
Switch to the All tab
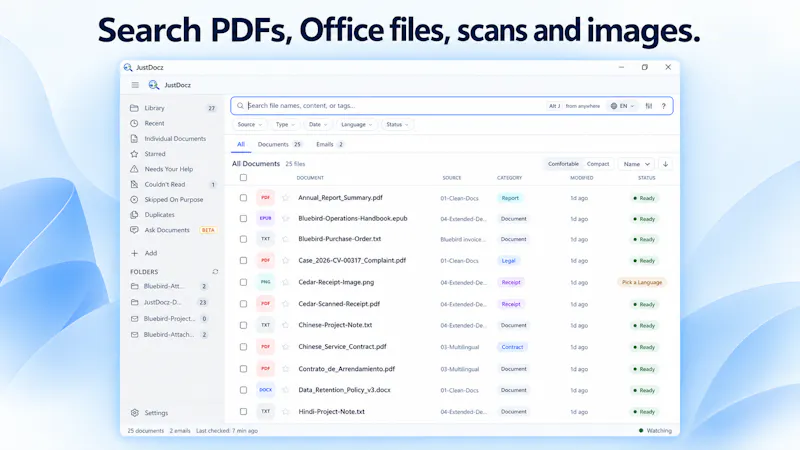pyautogui.click(x=241, y=144)
